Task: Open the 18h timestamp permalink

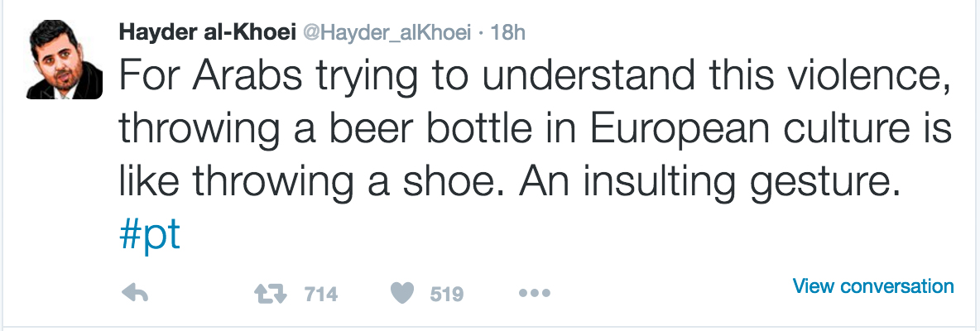Action: coord(508,32)
